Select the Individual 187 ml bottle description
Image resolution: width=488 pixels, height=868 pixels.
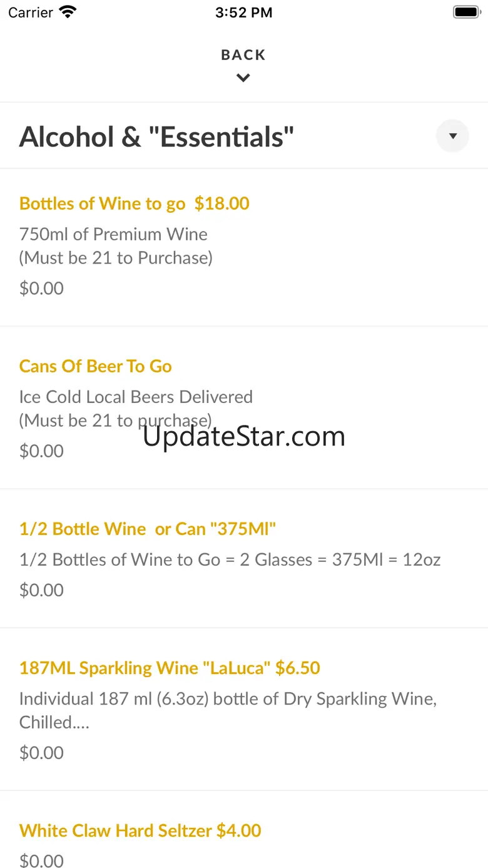(228, 698)
